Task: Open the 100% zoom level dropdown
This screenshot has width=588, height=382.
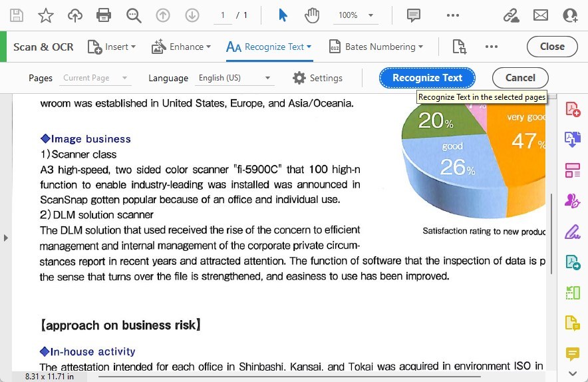Action: (355, 15)
